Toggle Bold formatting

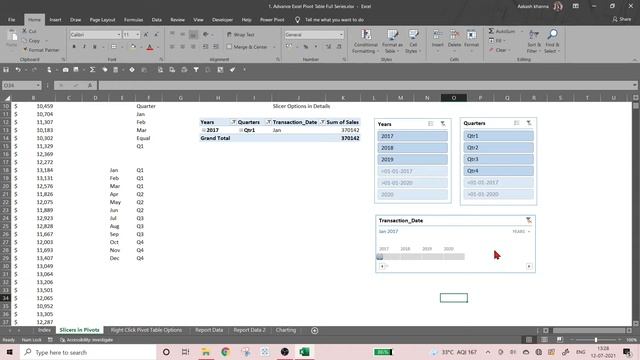click(x=74, y=47)
